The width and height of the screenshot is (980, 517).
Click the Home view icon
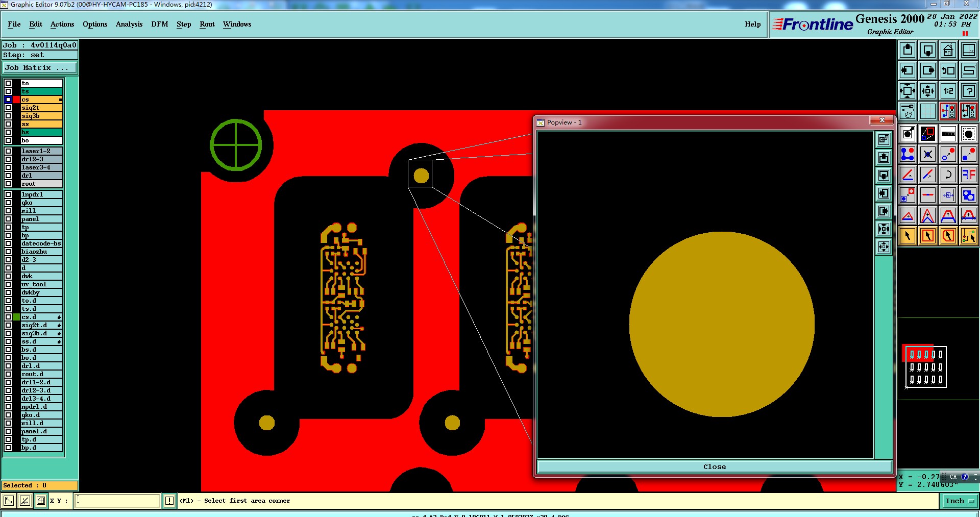[948, 50]
